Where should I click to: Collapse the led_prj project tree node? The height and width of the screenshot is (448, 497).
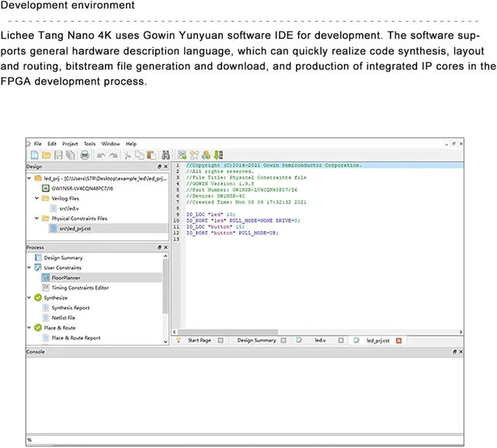[x=30, y=178]
